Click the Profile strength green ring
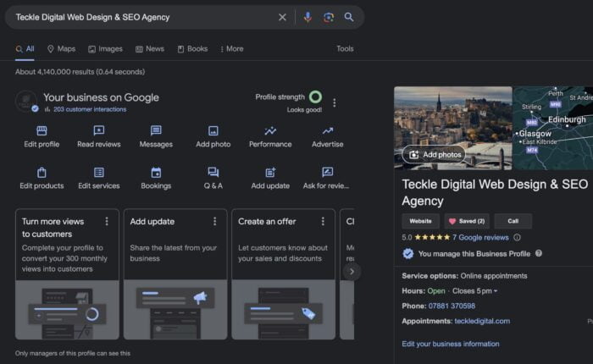Viewport: 593px width, 364px height. [315, 97]
